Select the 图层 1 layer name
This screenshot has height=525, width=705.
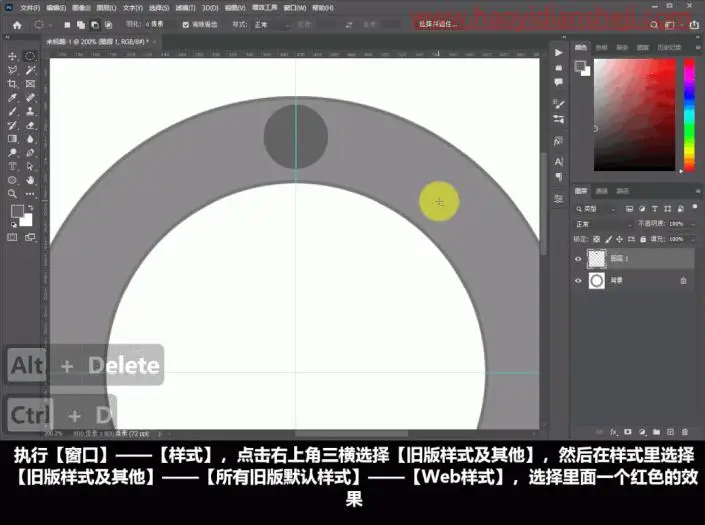point(619,259)
